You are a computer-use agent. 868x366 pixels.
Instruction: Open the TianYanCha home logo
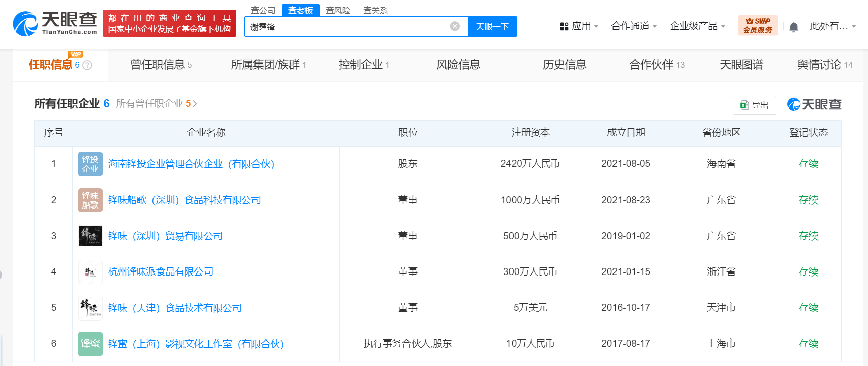tap(55, 24)
